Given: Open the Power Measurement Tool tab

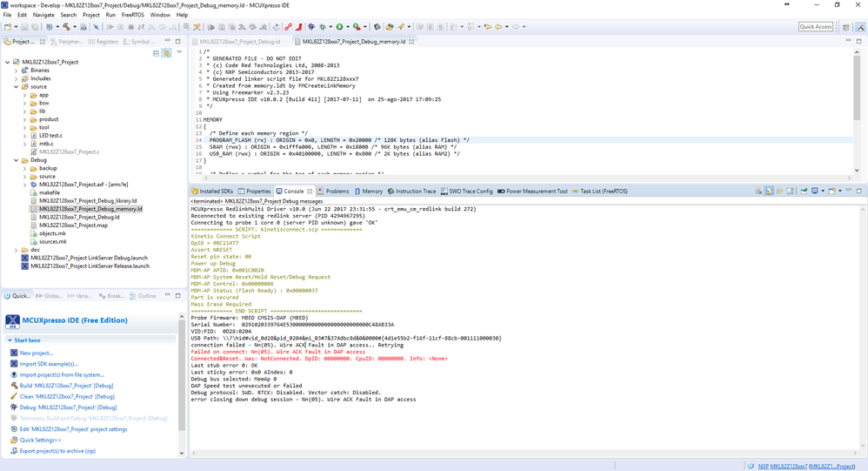Looking at the screenshot, I should pyautogui.click(x=532, y=192).
